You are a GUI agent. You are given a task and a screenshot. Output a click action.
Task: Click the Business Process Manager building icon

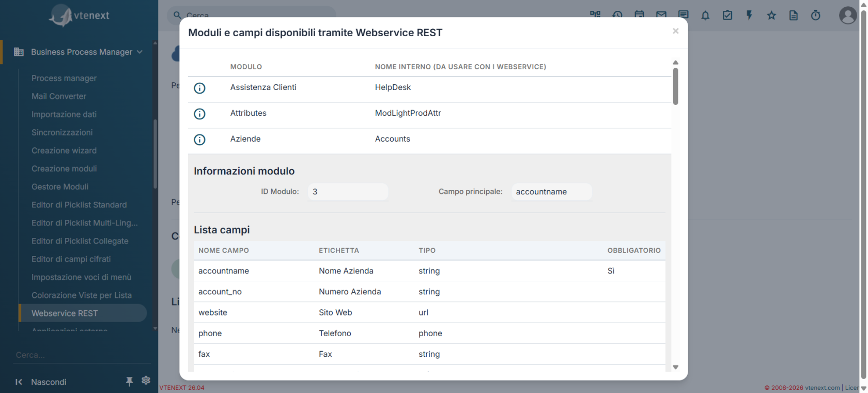tap(19, 52)
